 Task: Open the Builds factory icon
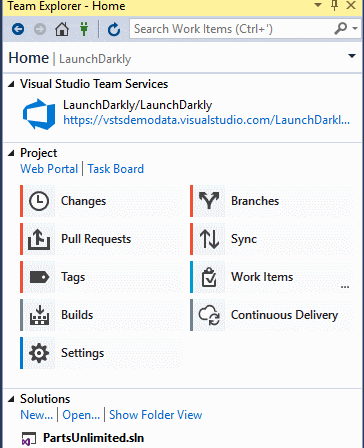click(x=39, y=315)
